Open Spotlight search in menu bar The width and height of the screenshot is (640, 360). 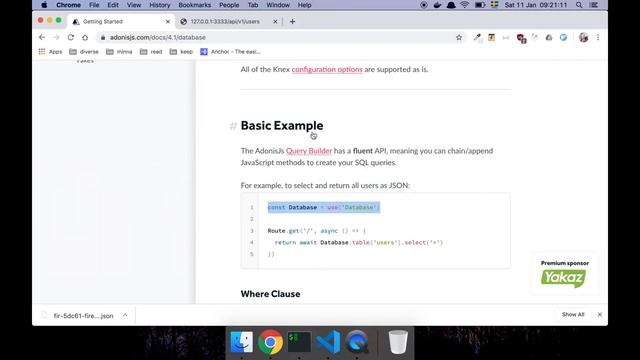(579, 5)
